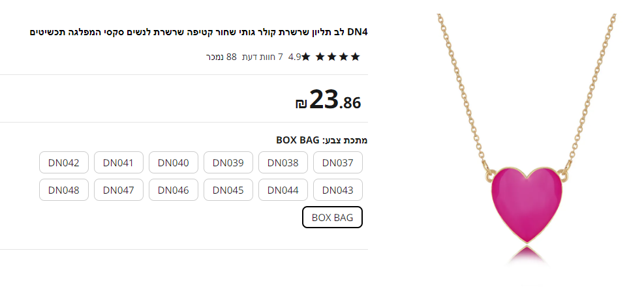Select the DN038 color variant
This screenshot has height=298, width=644.
(283, 162)
